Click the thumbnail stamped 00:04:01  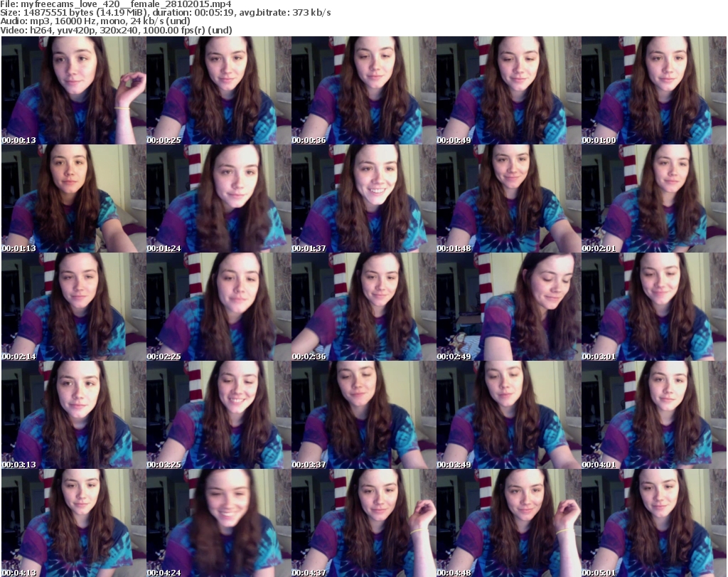click(x=654, y=415)
